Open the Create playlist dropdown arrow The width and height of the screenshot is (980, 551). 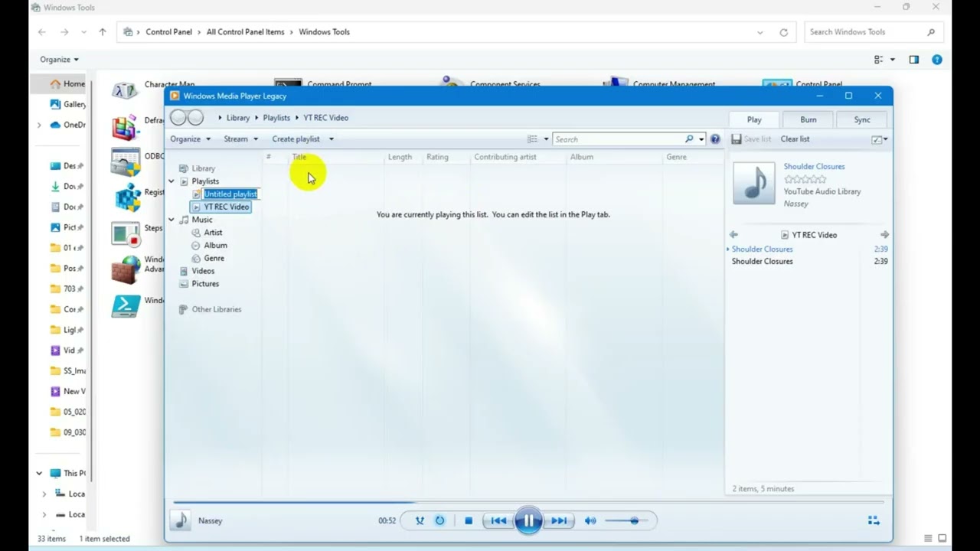pos(331,139)
